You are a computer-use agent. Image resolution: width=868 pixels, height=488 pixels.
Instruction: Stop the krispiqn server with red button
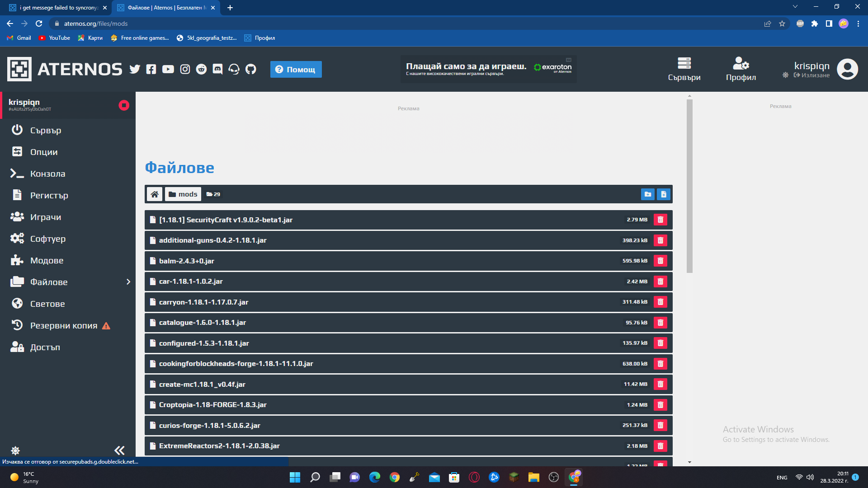click(124, 105)
